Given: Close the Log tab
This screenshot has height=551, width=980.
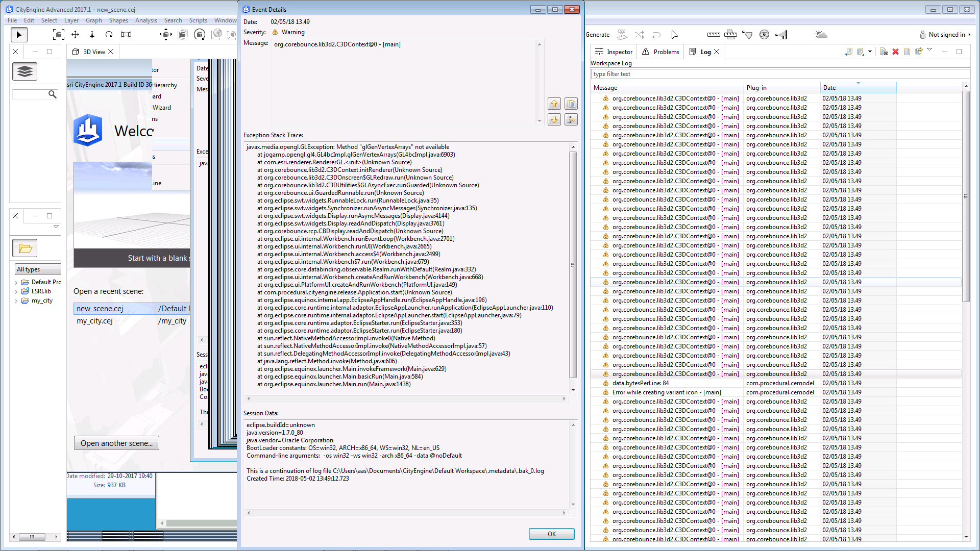Looking at the screenshot, I should click(717, 52).
